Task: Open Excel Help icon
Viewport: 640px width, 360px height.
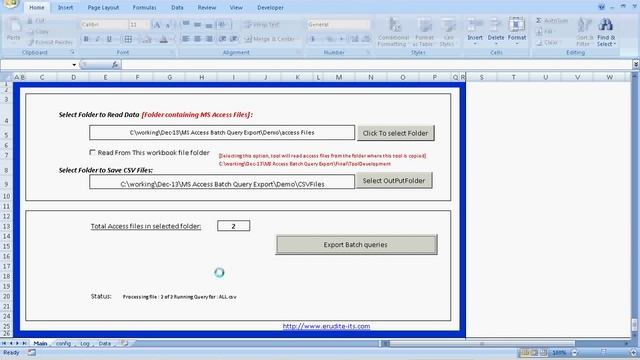Action: tap(602, 7)
